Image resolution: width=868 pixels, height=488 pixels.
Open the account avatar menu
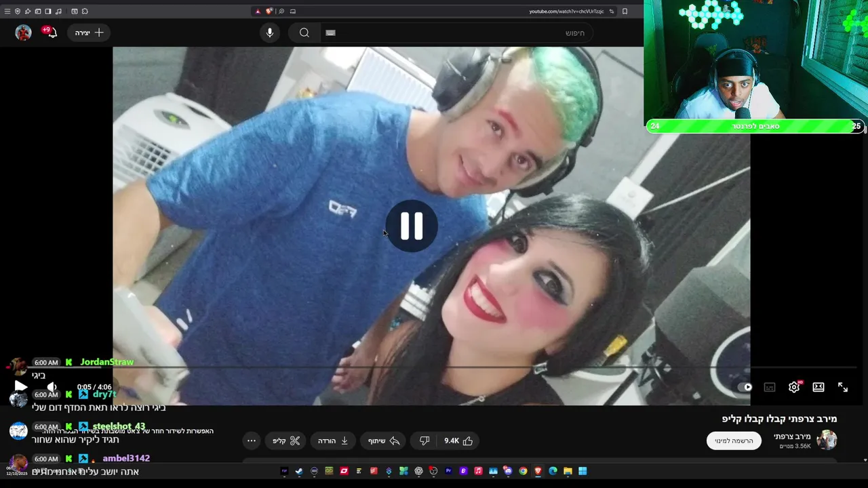click(x=24, y=33)
